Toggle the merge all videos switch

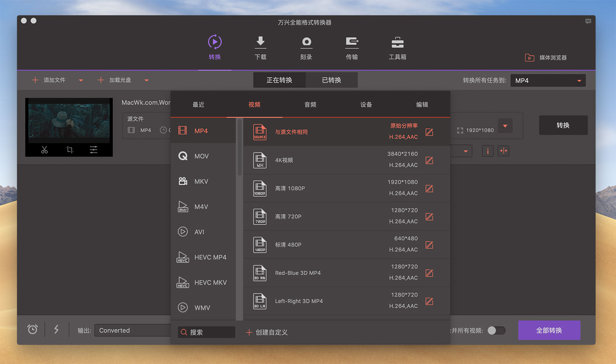(496, 331)
